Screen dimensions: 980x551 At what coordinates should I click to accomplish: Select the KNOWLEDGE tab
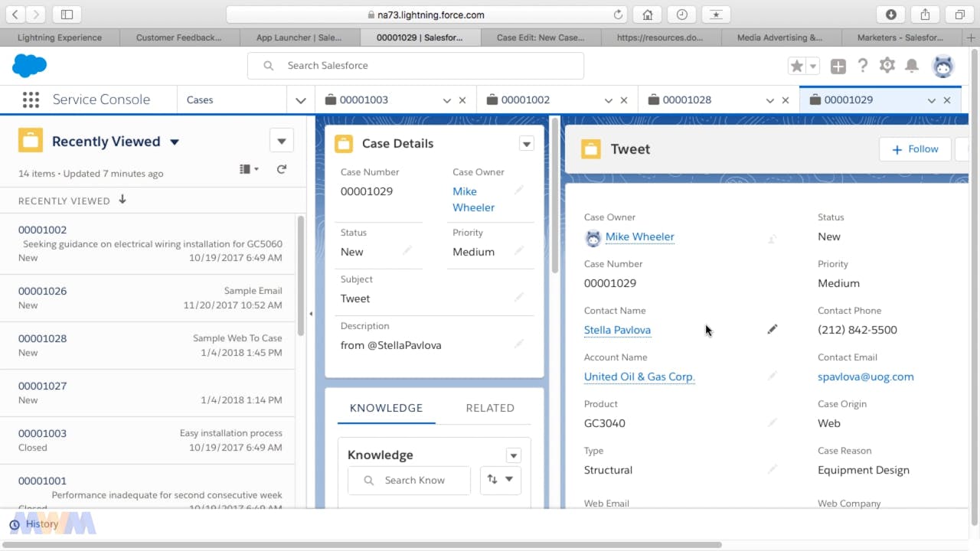[x=386, y=408]
